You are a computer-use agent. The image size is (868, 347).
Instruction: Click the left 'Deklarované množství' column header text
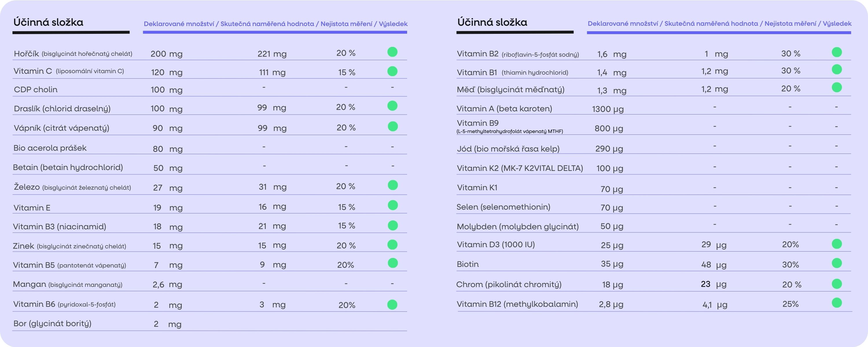pos(179,24)
